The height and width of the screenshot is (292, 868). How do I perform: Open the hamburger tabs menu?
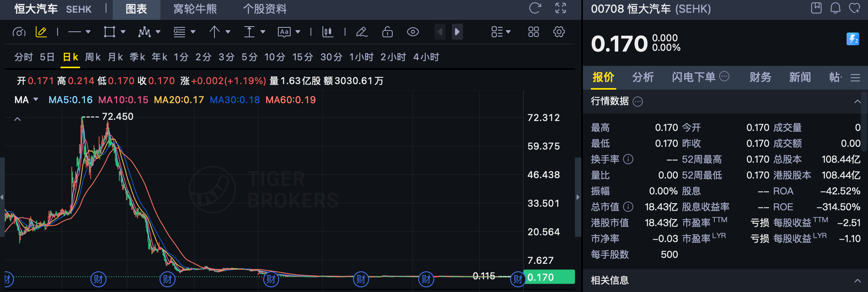855,78
